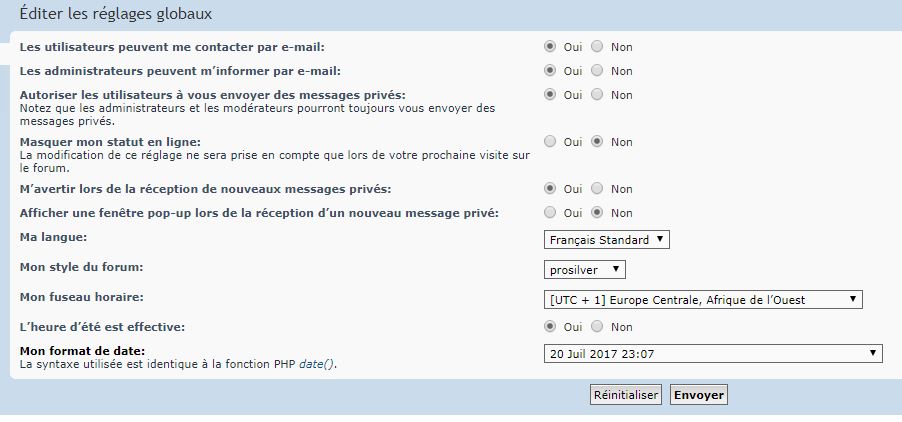Enable Oui for hiding online status

(550, 142)
